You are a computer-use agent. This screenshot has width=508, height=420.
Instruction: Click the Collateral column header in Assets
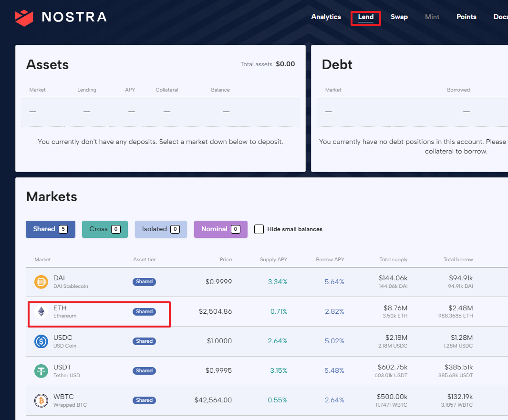pos(167,90)
